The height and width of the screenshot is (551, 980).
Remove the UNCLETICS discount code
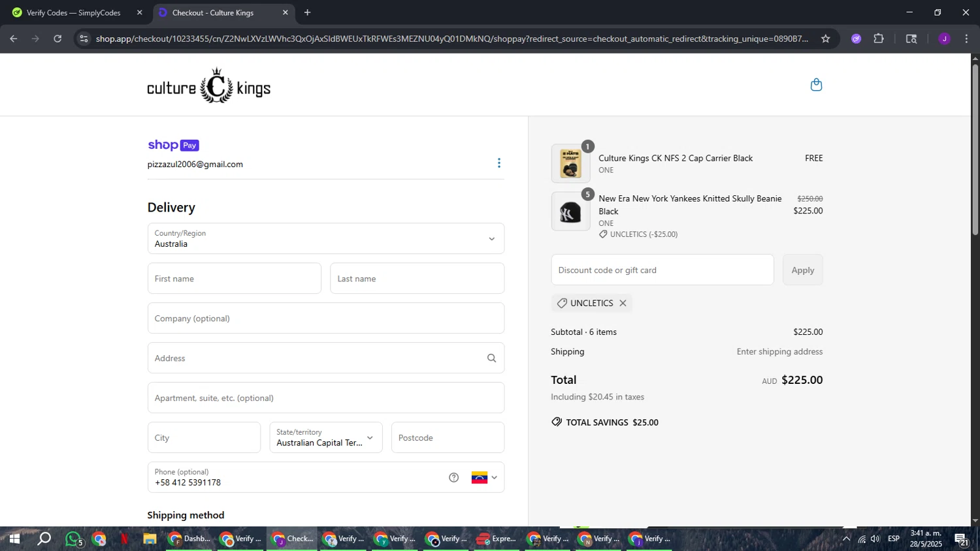tap(623, 303)
